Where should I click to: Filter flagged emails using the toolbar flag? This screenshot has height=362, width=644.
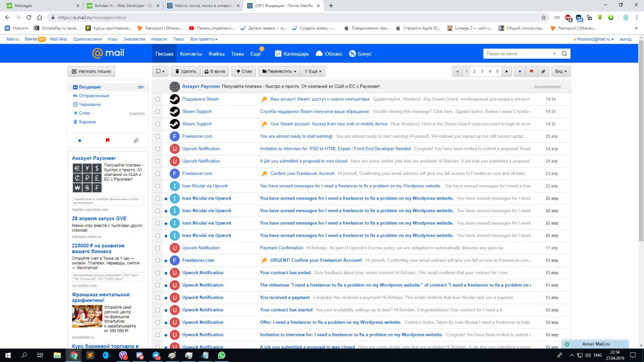click(531, 71)
